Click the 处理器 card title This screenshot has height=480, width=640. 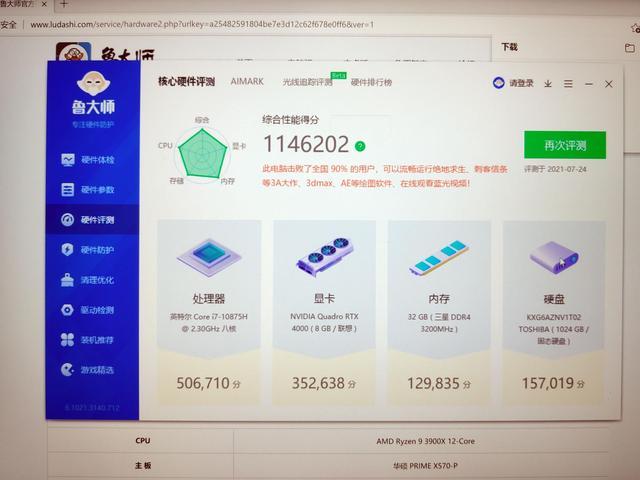click(x=209, y=299)
